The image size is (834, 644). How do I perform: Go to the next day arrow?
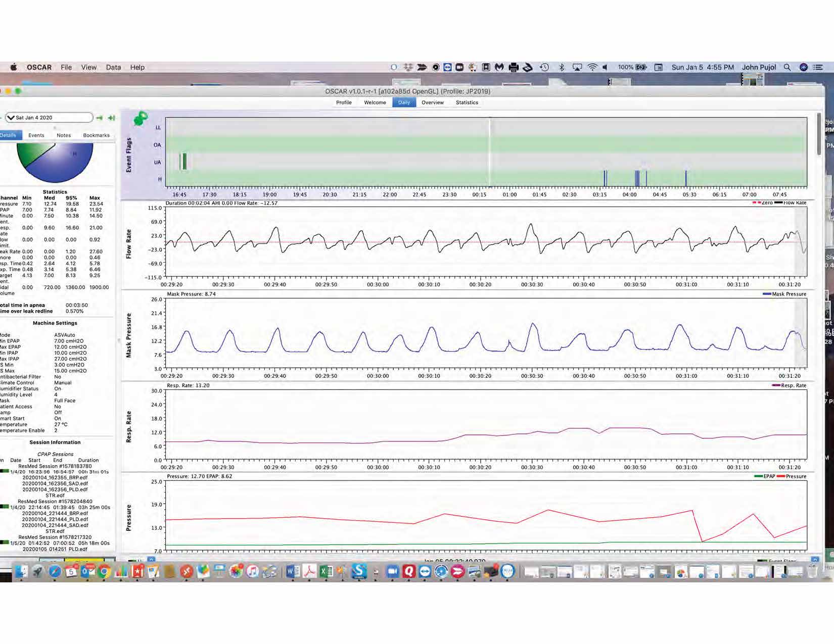(100, 118)
